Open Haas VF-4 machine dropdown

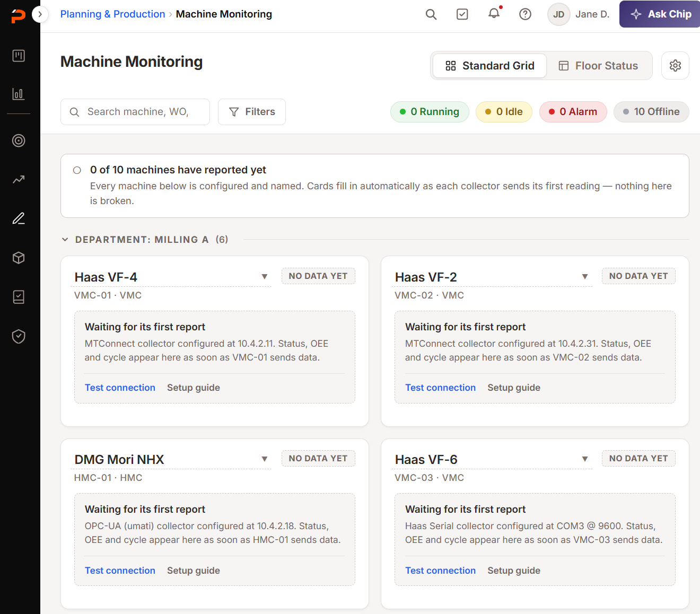(265, 277)
